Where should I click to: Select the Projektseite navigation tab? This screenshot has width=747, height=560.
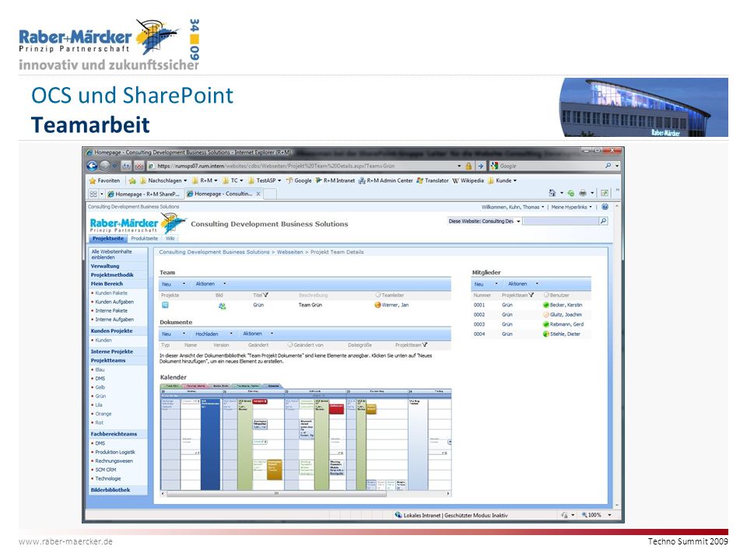108,238
